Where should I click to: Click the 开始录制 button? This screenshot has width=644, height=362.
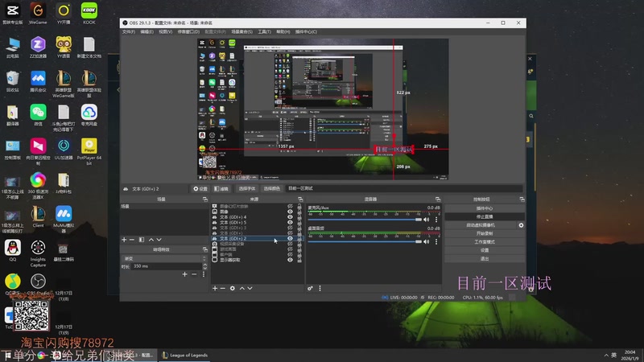[485, 233]
